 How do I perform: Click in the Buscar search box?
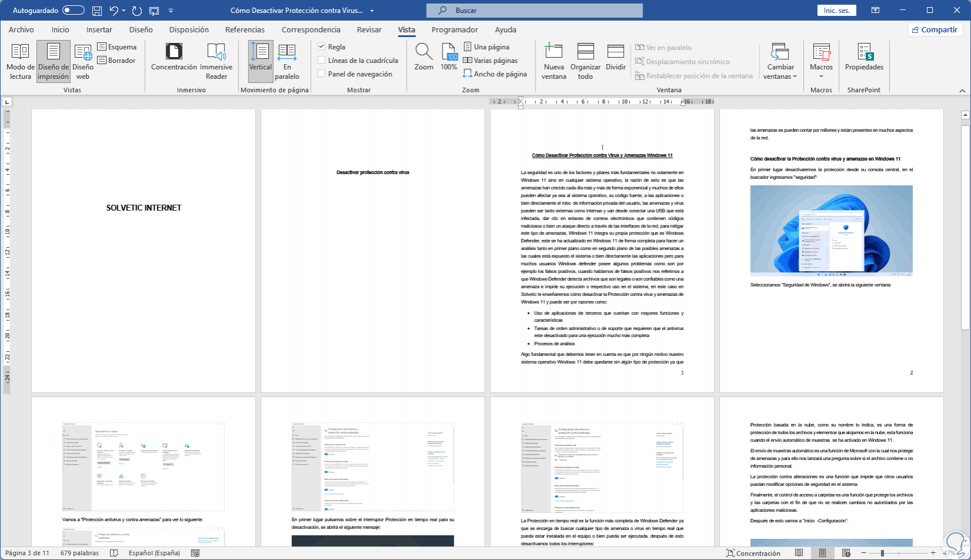point(534,11)
